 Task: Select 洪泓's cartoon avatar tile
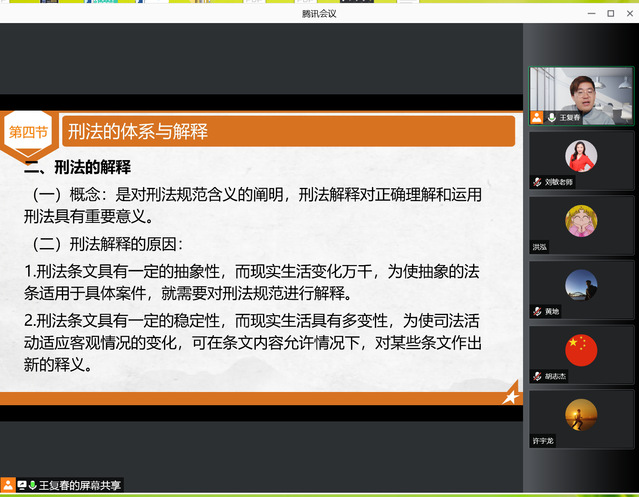coord(581,224)
